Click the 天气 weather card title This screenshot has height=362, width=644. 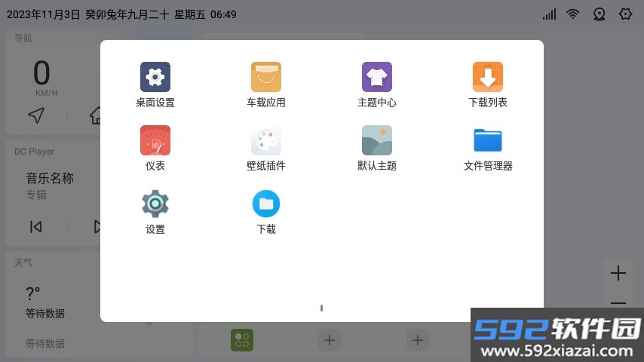pos(23,262)
